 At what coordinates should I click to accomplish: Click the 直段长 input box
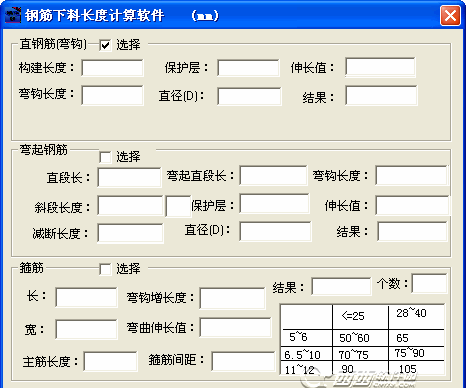pyautogui.click(x=129, y=177)
